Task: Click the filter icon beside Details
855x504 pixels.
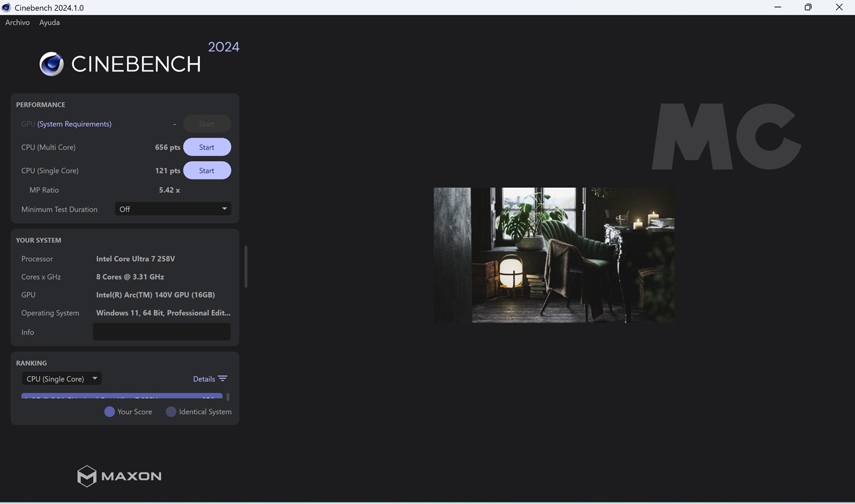Action: point(223,379)
